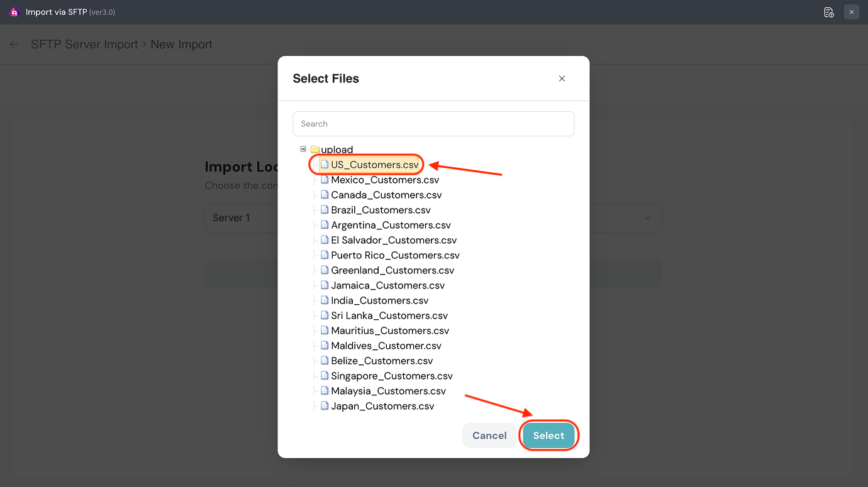Close the Select Files dialog
868x487 pixels.
[x=562, y=79]
